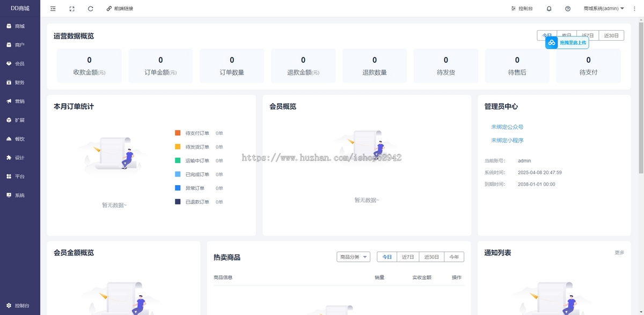
Task: Click the 未绑定小程序 link
Action: (507, 141)
